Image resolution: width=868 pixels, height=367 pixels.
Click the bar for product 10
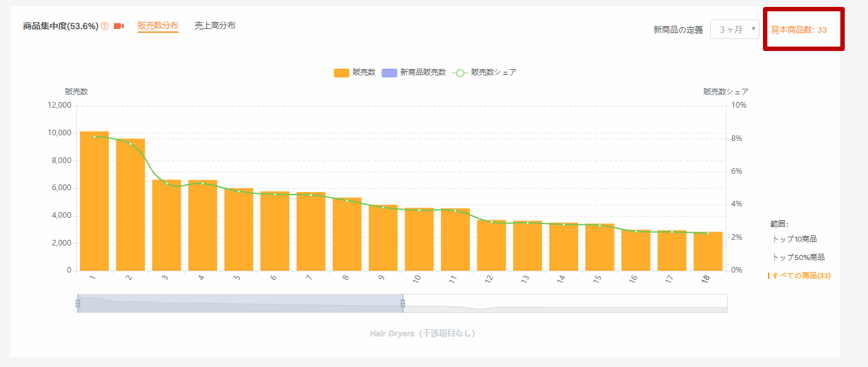pos(420,239)
